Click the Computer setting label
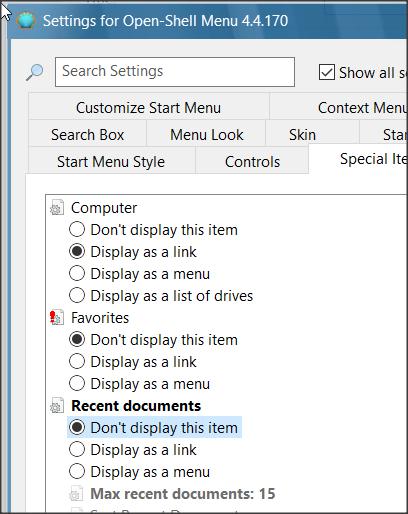Viewport: 408px width, 514px height. pyautogui.click(x=104, y=208)
